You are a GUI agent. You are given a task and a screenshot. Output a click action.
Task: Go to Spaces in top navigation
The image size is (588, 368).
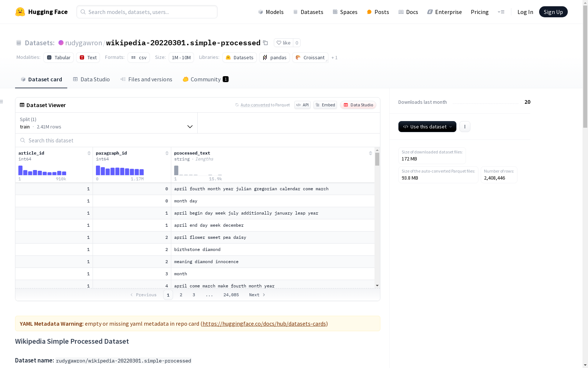(x=345, y=12)
